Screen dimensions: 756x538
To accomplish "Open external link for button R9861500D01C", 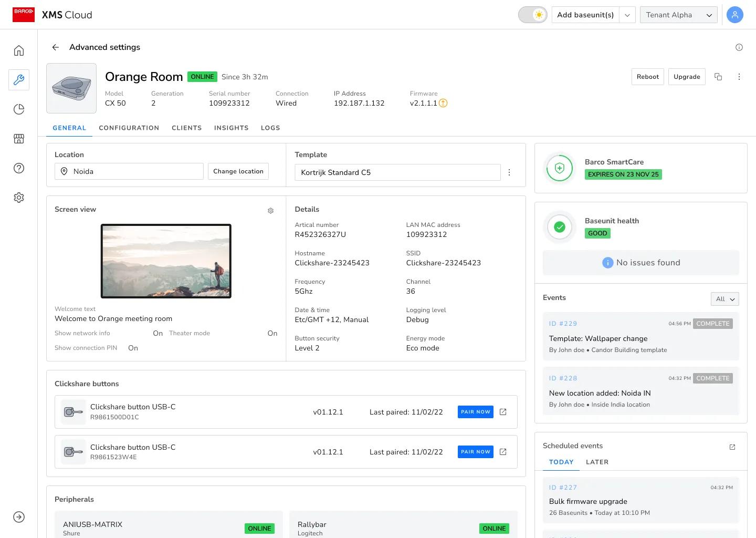I will click(503, 412).
